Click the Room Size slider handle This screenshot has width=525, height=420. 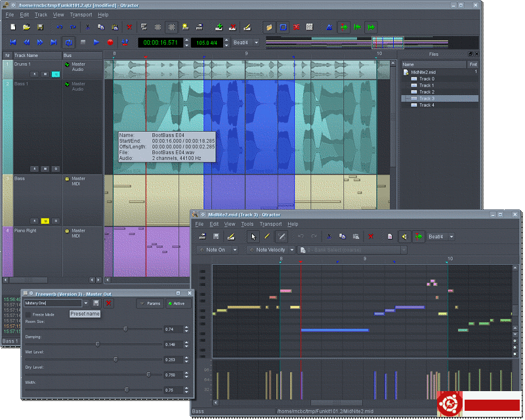point(125,329)
